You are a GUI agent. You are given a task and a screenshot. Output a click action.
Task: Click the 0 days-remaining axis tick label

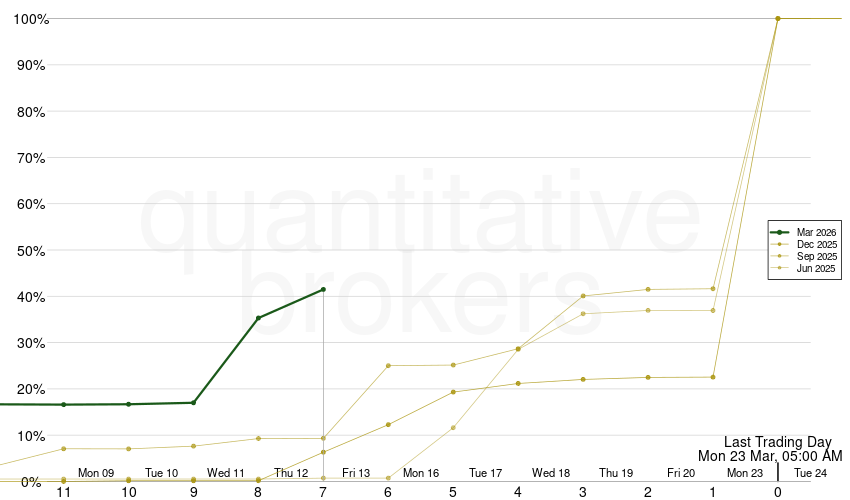pos(777,492)
